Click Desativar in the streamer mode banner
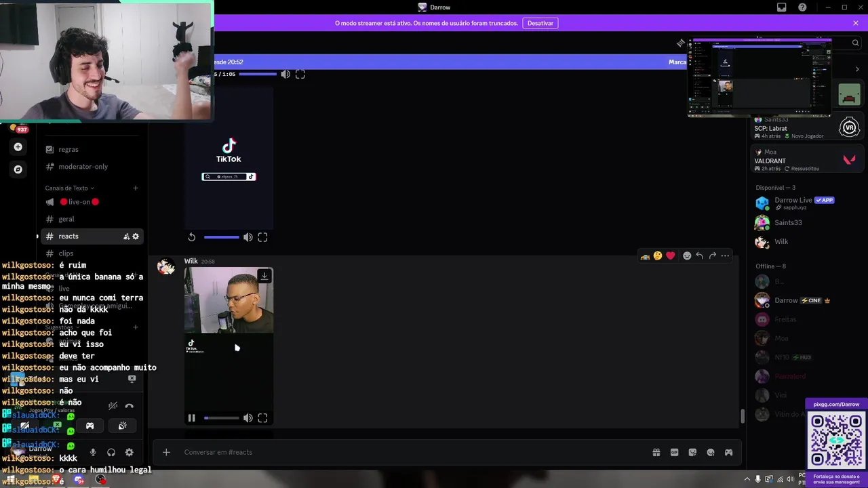The width and height of the screenshot is (868, 488). (540, 23)
